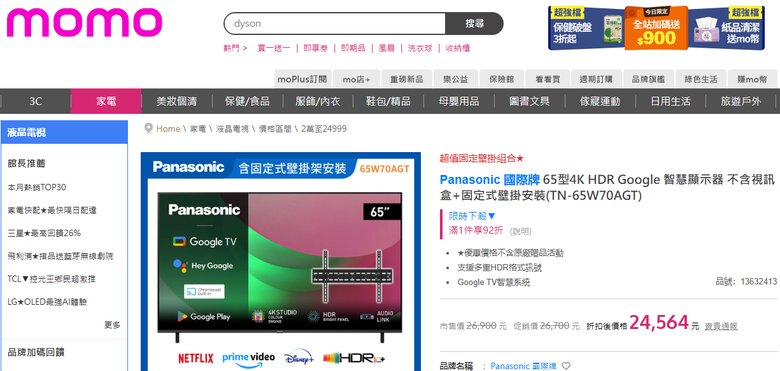This screenshot has height=371, width=780.
Task: Open the 保險館 tab
Action: pyautogui.click(x=502, y=79)
